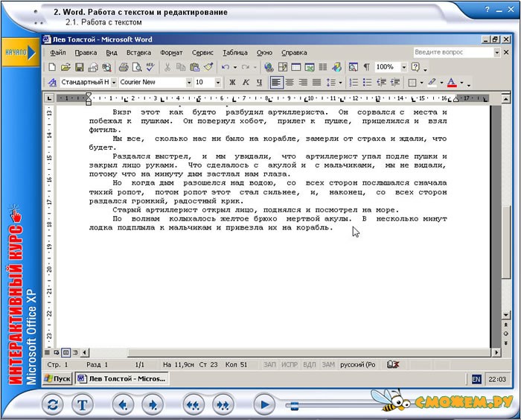The height and width of the screenshot is (420, 521).
Task: Click the lesson progress slider handle
Action: (294, 405)
